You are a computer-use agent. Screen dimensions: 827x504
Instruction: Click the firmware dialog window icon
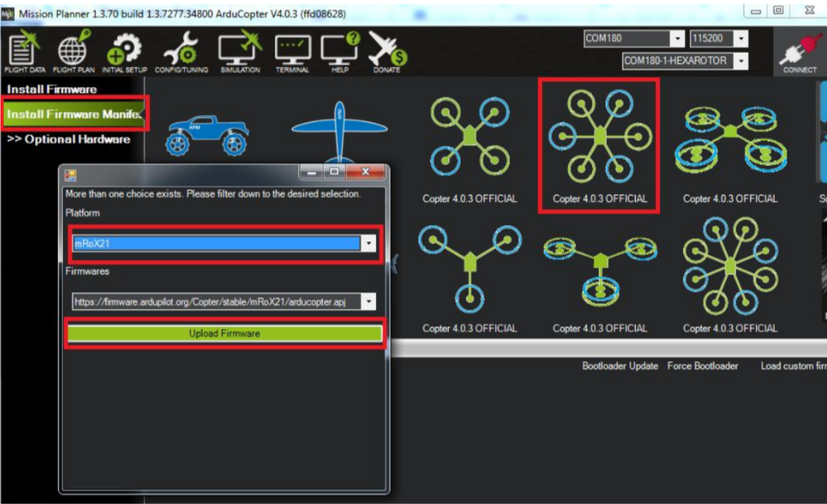(x=70, y=175)
